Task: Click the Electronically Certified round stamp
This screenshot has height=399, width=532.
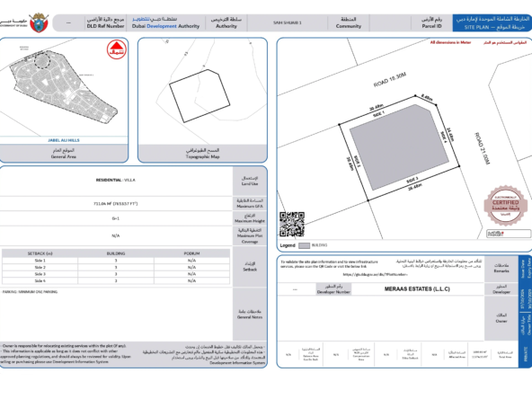Action: [506, 205]
